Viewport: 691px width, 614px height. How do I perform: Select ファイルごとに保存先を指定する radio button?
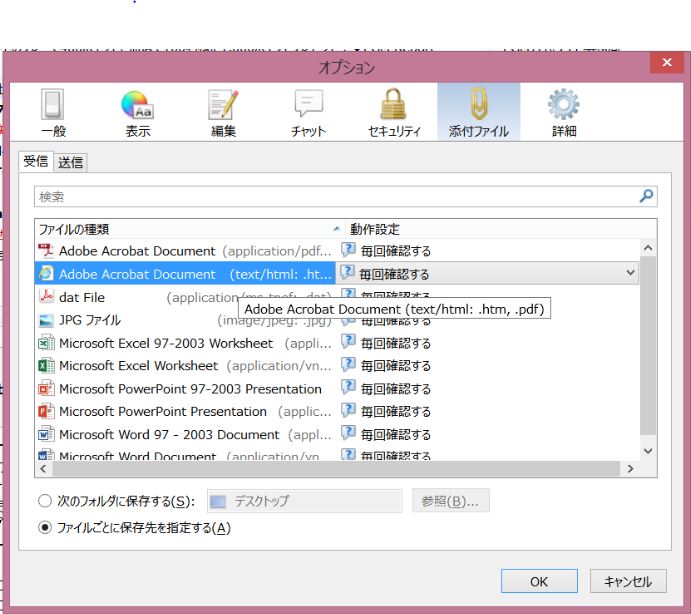[x=44, y=528]
